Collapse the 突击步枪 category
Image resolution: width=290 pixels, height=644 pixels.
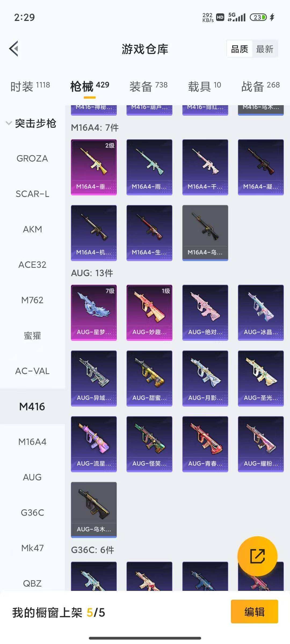click(31, 123)
